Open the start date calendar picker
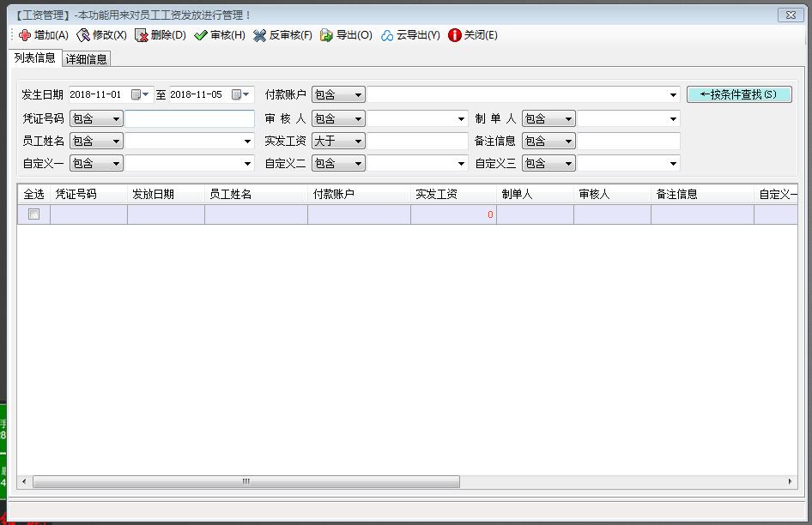This screenshot has width=812, height=525. [136, 95]
